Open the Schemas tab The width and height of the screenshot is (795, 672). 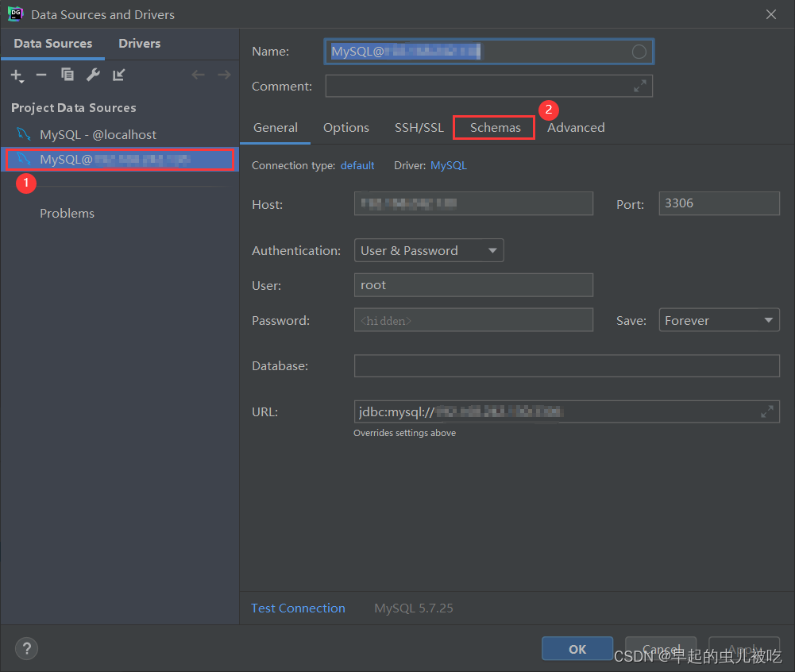(x=495, y=127)
